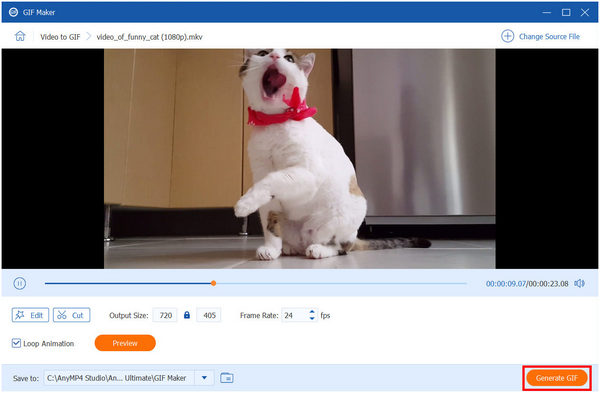Click Generate GIF button
The width and height of the screenshot is (600, 393).
[557, 378]
